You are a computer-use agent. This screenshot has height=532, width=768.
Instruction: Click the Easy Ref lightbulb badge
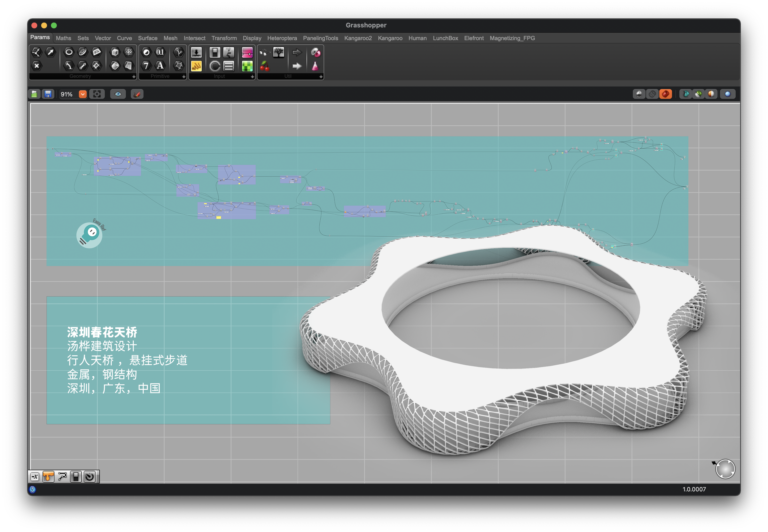89,235
